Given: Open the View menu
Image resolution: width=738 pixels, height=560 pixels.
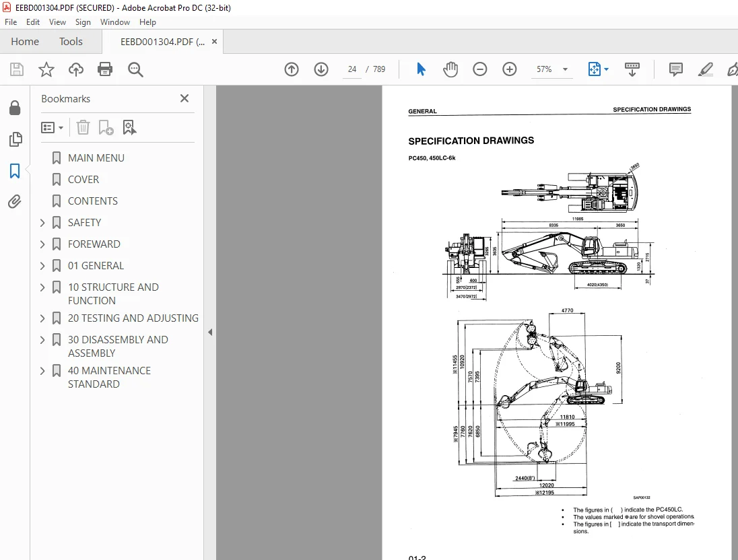Looking at the screenshot, I should [x=57, y=22].
